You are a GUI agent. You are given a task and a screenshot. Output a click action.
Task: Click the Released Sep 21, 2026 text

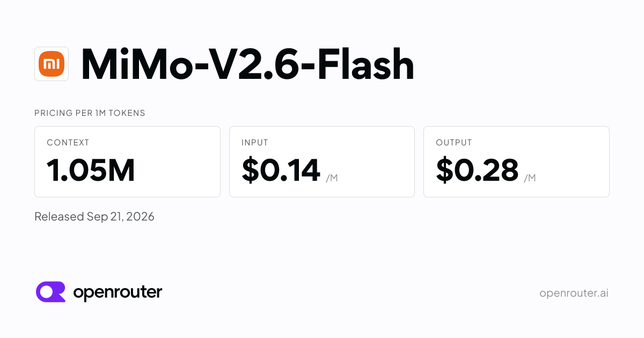(94, 217)
